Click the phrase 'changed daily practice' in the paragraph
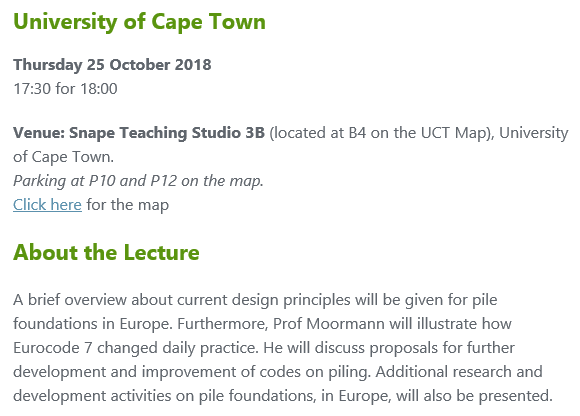This screenshot has height=416, width=580. click(177, 348)
